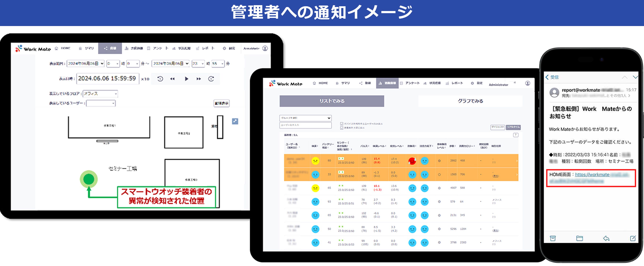Open the end hour dropdown showing 23

coord(198,64)
